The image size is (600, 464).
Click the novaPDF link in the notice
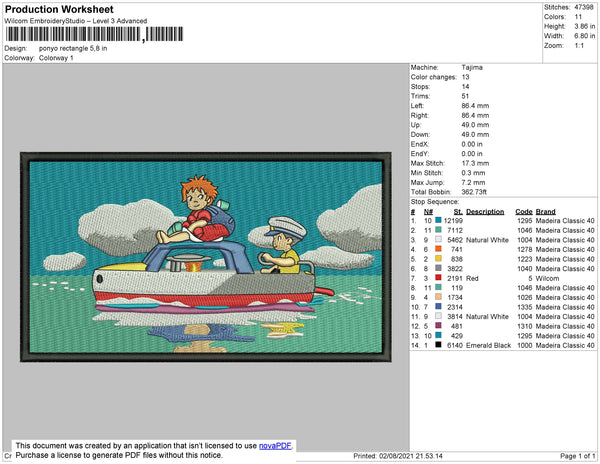pos(275,446)
